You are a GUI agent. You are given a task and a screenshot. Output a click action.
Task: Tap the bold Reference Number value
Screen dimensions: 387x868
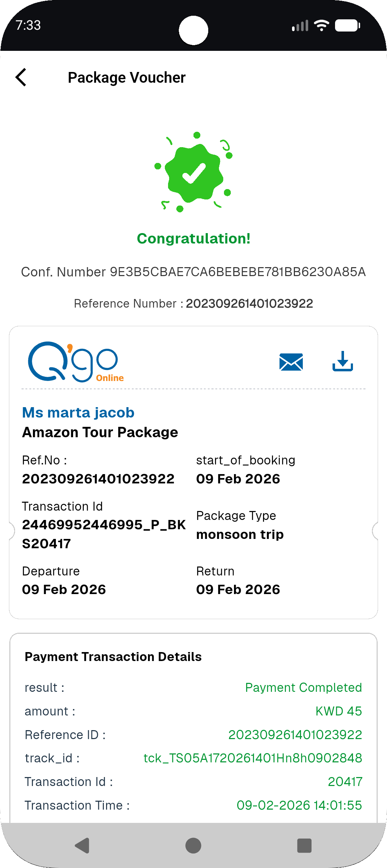click(x=249, y=304)
